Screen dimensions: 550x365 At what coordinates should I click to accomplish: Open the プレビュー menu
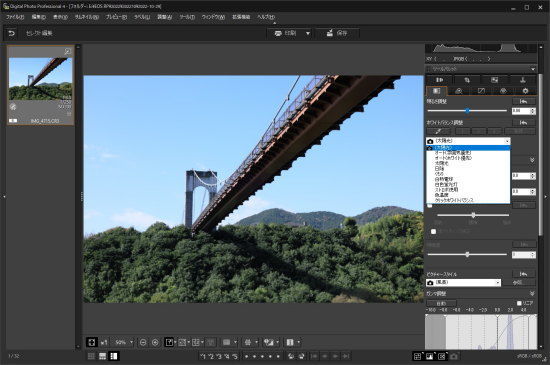coord(116,17)
